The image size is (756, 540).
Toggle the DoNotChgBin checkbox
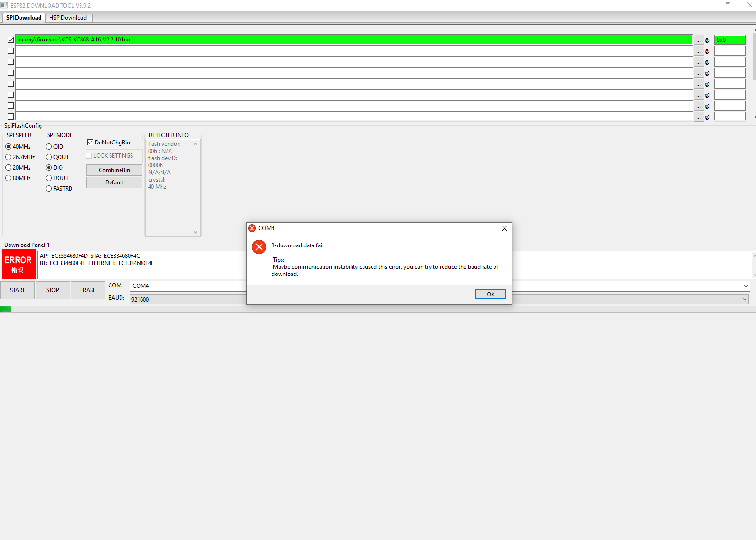91,143
